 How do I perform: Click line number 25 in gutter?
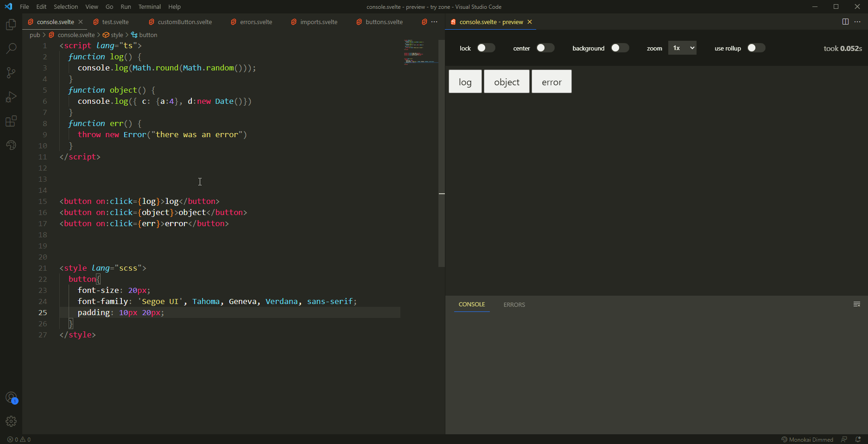coord(43,312)
